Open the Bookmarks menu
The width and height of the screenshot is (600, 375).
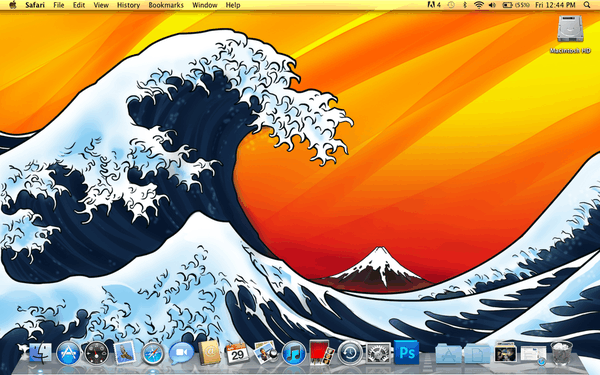166,5
